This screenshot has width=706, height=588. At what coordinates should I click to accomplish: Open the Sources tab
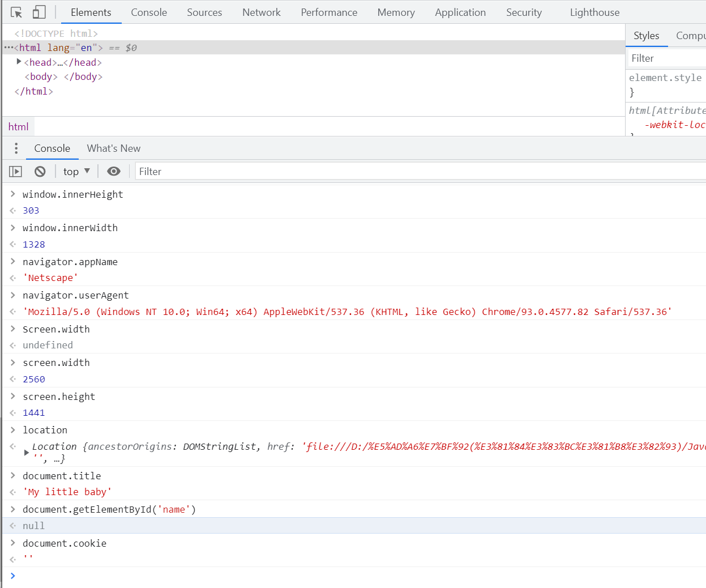tap(204, 12)
